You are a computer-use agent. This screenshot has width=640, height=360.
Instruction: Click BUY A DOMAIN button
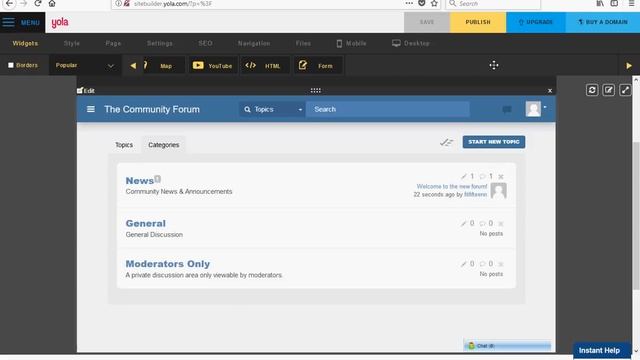pos(603,22)
